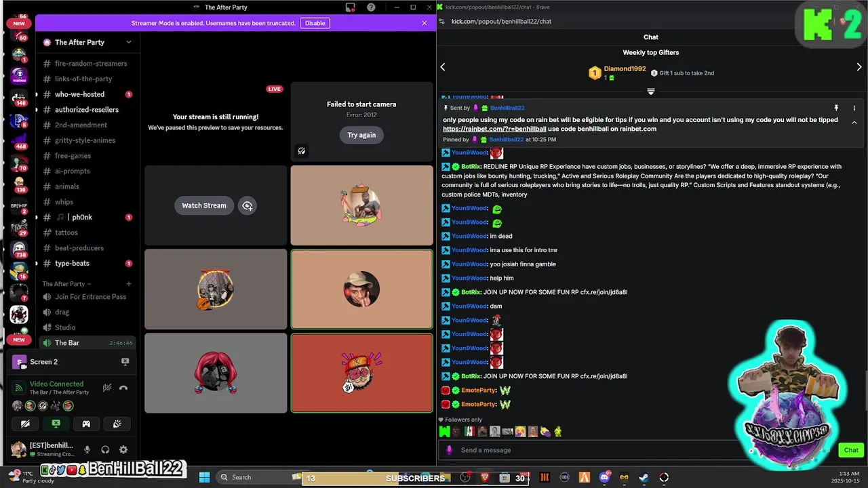Go to next Kick chat banner
868x488 pixels.
point(859,67)
